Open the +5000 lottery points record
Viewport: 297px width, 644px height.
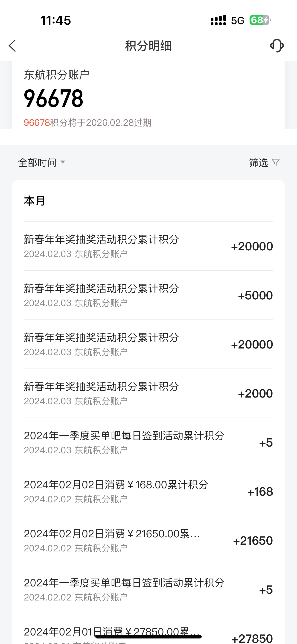[148, 295]
